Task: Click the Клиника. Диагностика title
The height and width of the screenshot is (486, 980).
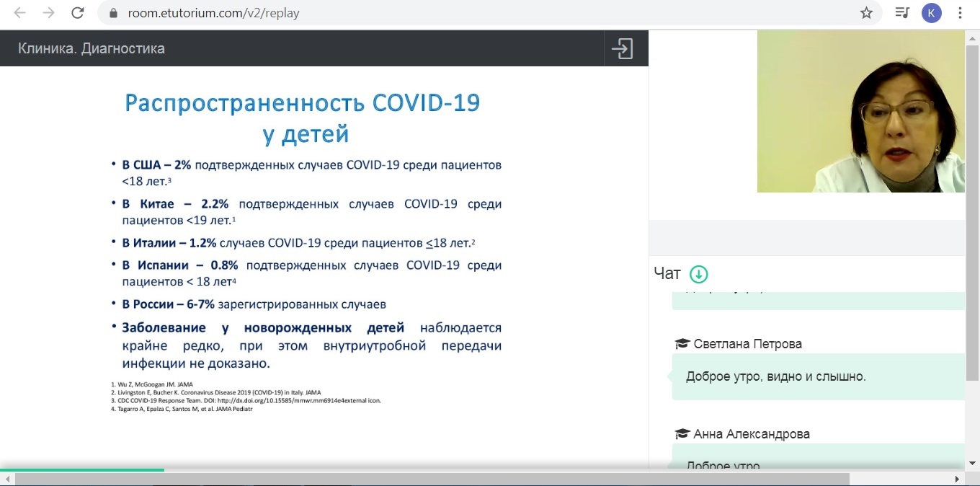Action: click(92, 48)
